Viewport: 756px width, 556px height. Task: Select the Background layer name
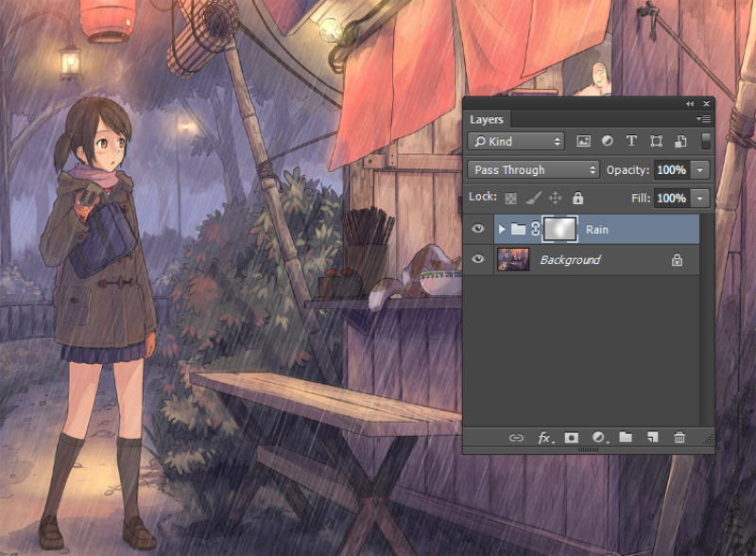pyautogui.click(x=570, y=260)
